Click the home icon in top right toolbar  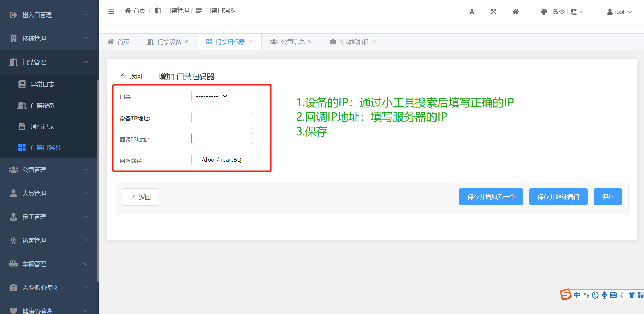click(515, 12)
